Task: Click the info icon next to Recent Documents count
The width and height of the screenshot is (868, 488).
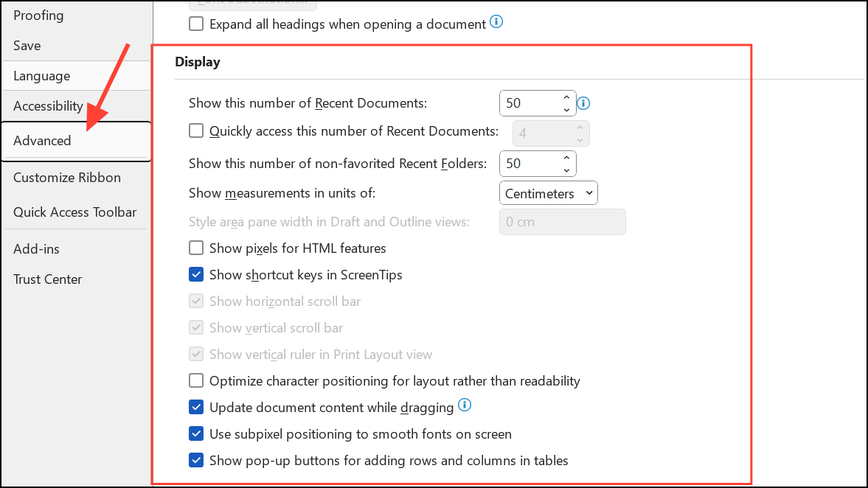Action: click(583, 103)
